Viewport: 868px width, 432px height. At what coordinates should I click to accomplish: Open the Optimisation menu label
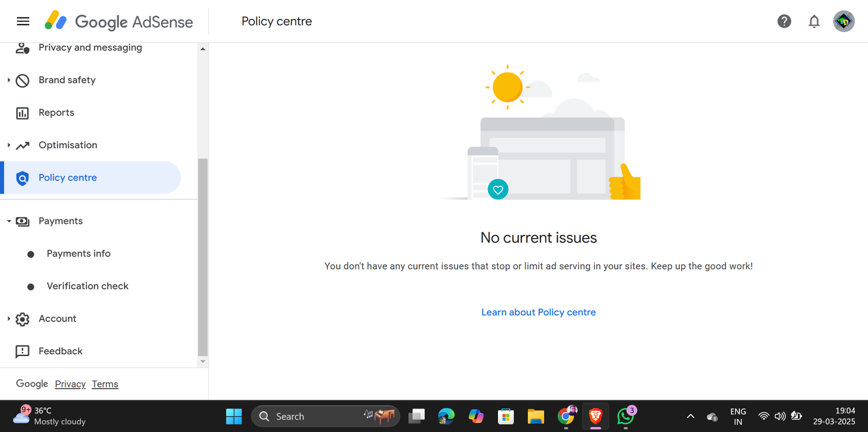coord(68,145)
